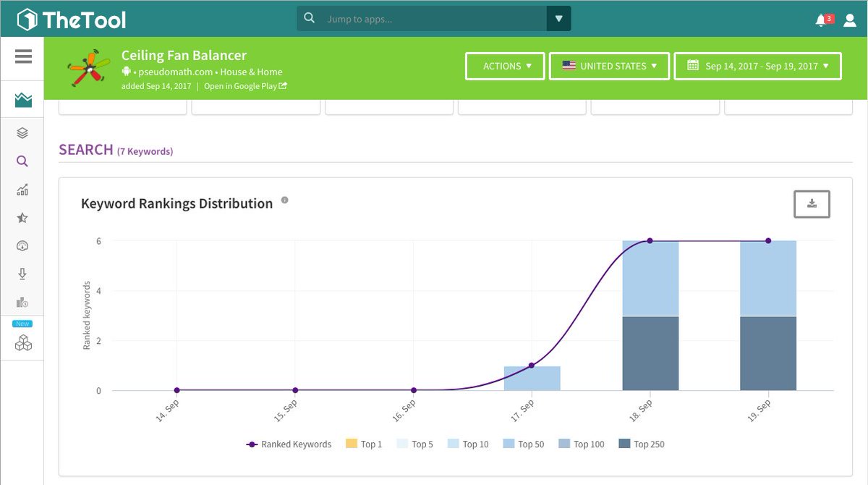868x485 pixels.
Task: Click the 18. Sep line data point
Action: (650, 241)
